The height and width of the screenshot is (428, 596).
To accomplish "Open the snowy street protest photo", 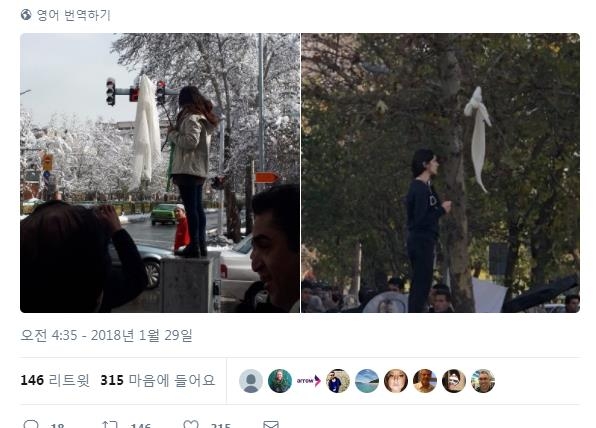I will click(160, 173).
